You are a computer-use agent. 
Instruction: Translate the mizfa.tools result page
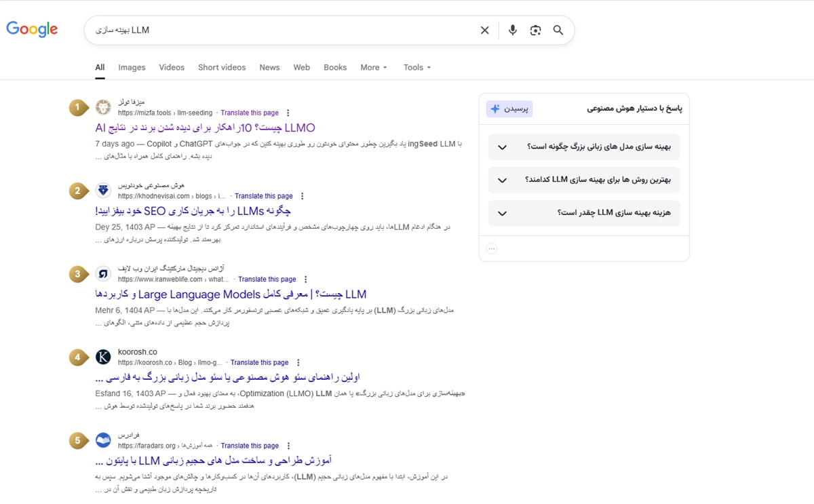click(250, 113)
